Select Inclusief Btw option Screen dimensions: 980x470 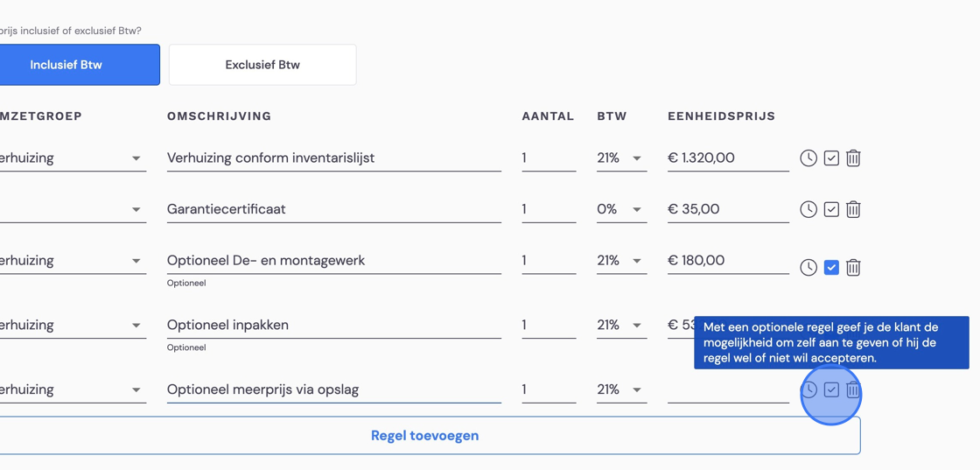(x=66, y=65)
